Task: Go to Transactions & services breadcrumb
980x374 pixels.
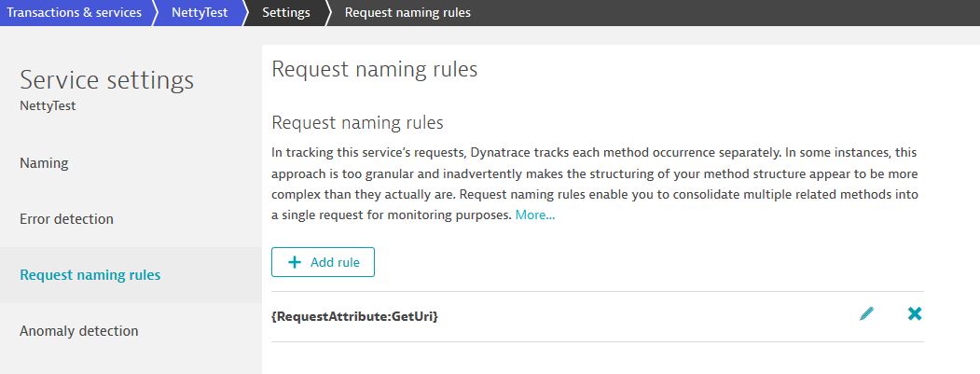Action: [75, 13]
